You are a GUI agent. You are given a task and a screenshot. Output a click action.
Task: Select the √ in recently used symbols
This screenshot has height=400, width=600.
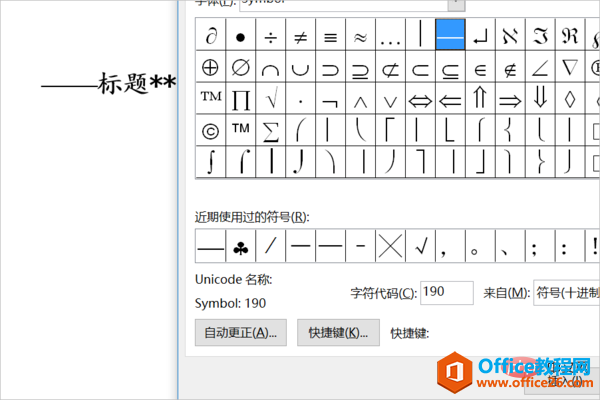tap(421, 244)
